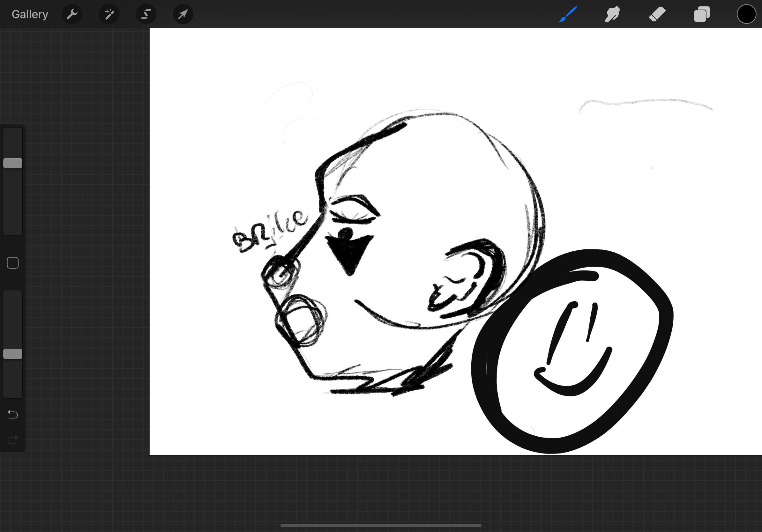Viewport: 762px width, 532px height.
Task: Open the Actions wrench menu
Action: point(72,14)
